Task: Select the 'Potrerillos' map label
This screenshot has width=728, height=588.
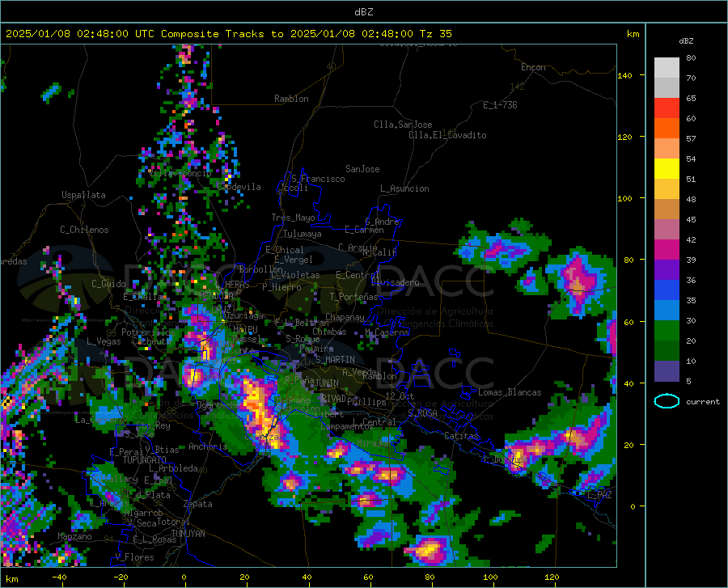Action: point(148,332)
